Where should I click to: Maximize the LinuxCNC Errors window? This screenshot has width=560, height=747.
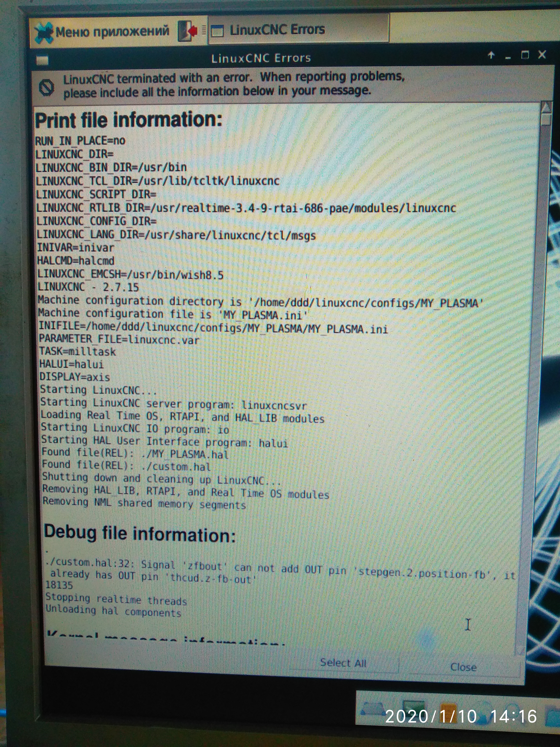pyautogui.click(x=525, y=55)
